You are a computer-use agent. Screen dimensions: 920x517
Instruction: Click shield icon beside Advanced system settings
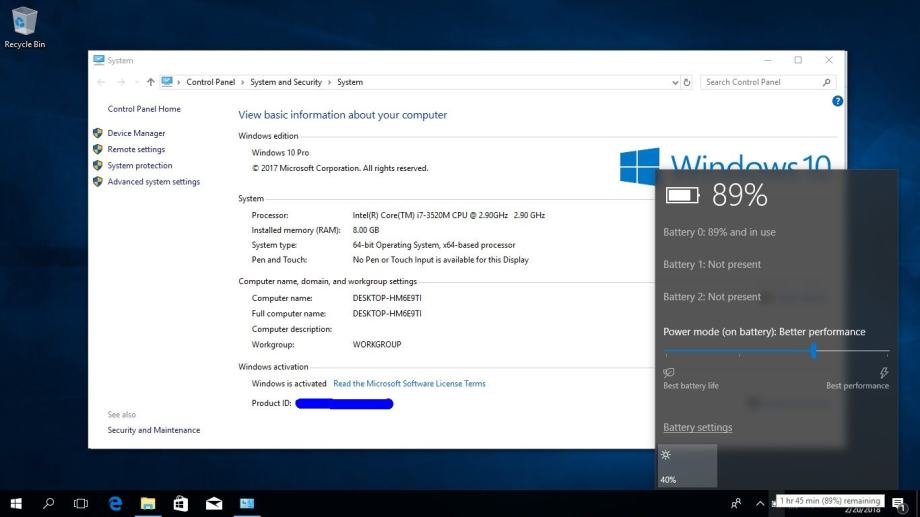[x=98, y=182]
